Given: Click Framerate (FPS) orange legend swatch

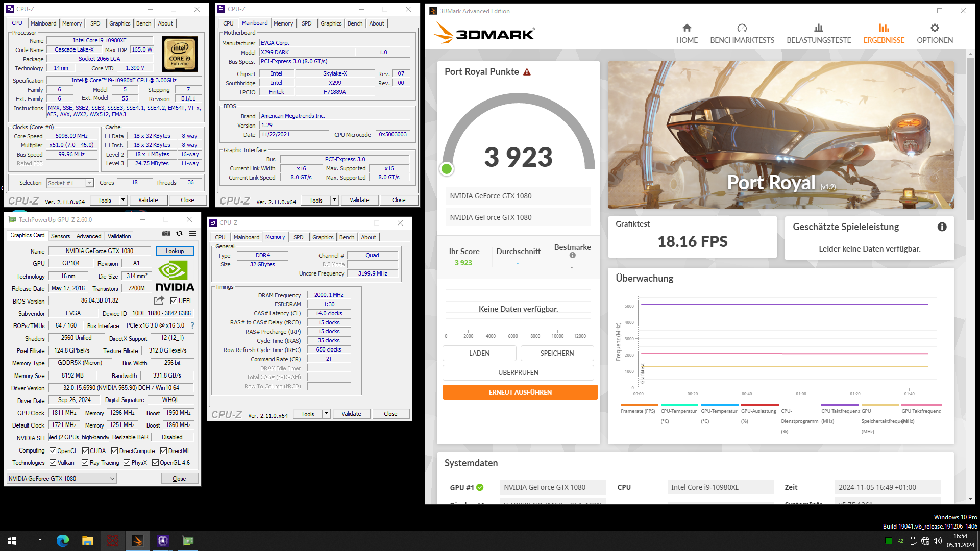Looking at the screenshot, I should coord(639,405).
